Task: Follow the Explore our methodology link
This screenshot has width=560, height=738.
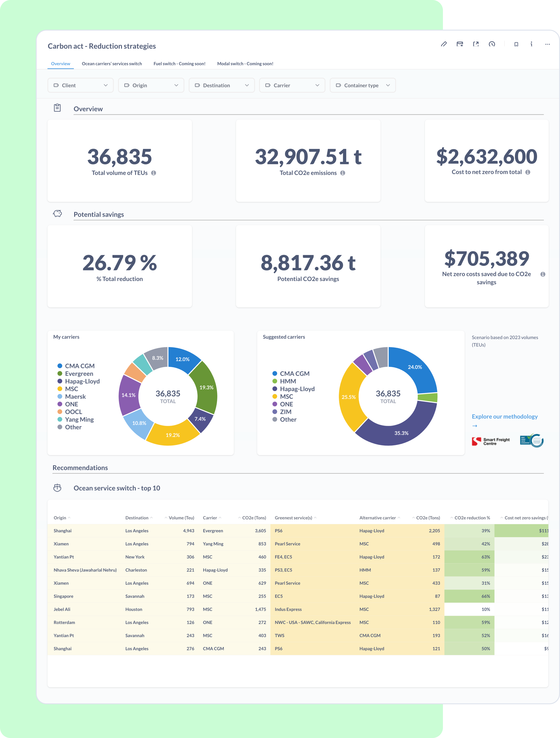Action: point(504,416)
